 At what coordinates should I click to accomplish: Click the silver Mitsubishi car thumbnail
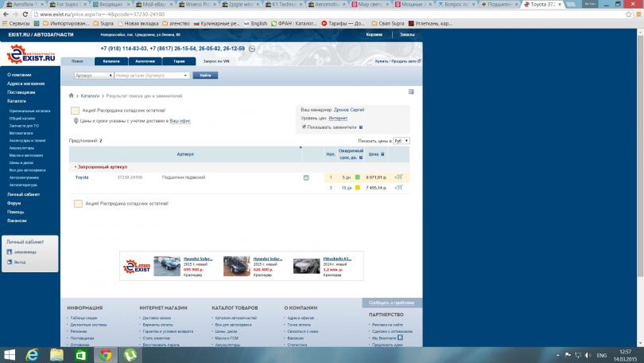pos(306,267)
